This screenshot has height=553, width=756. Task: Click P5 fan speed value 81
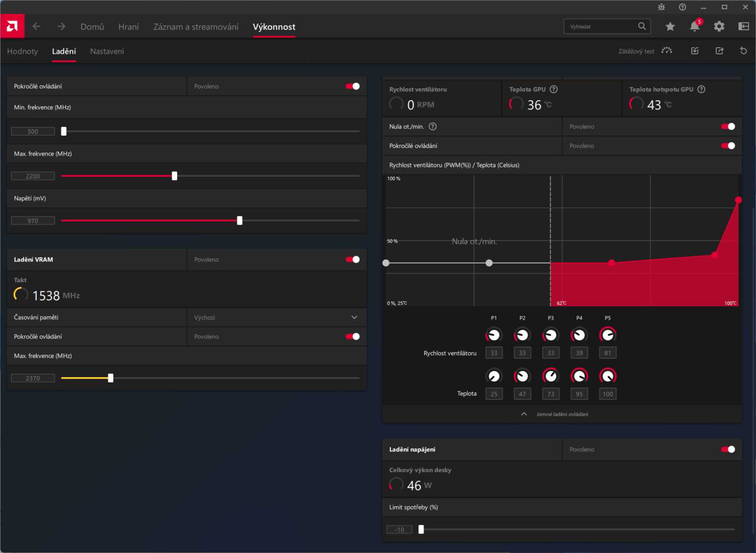tap(608, 353)
